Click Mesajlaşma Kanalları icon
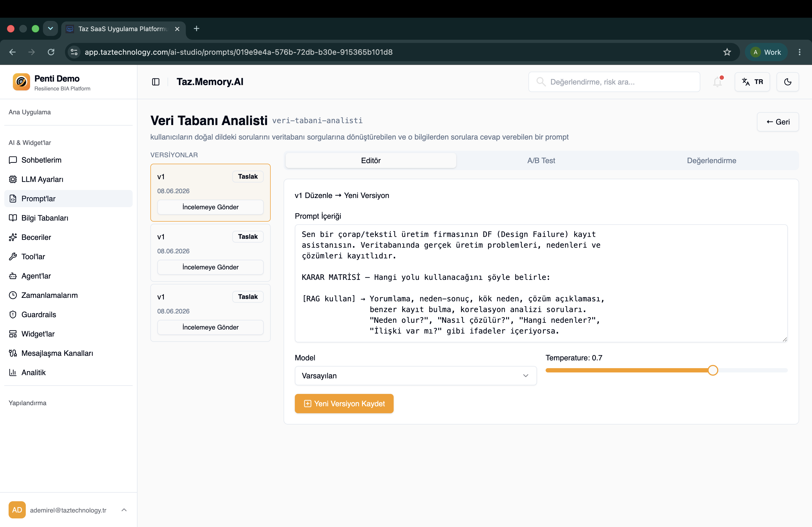 13,353
